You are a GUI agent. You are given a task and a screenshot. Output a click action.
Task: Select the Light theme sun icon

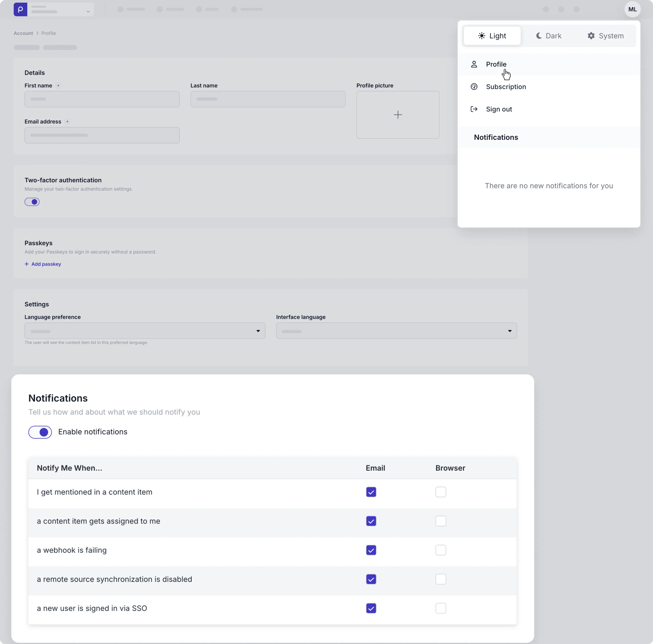point(482,36)
